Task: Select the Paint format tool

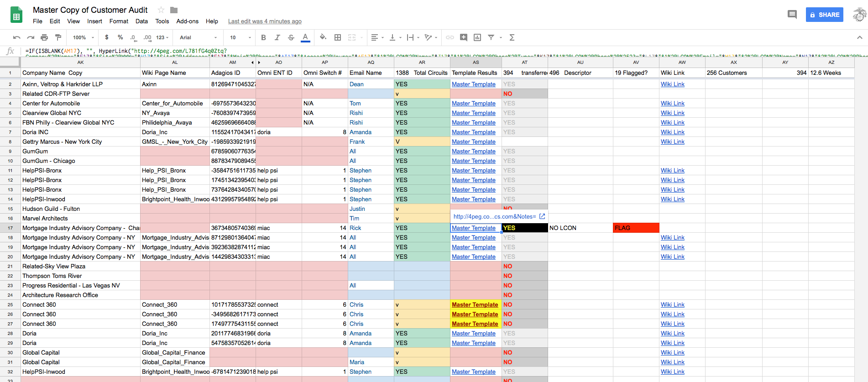Action: pos(58,37)
